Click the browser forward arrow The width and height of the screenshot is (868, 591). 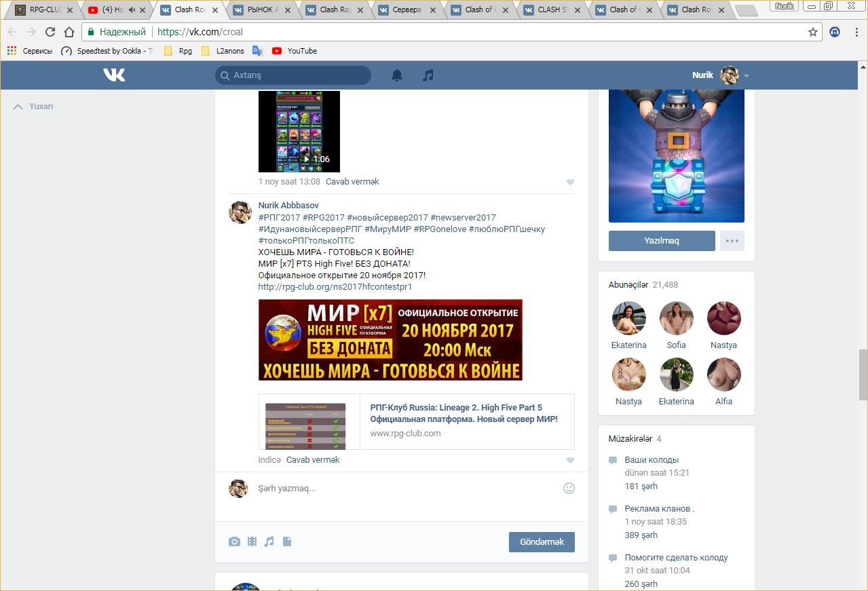(31, 32)
